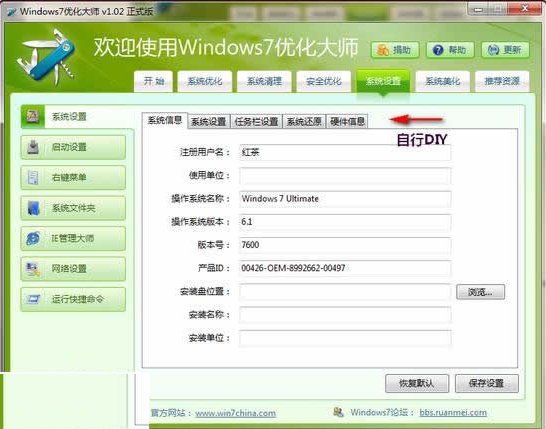Screen dimensions: 546x429
Task: Click the 网络设置 network icon
Action: point(33,269)
